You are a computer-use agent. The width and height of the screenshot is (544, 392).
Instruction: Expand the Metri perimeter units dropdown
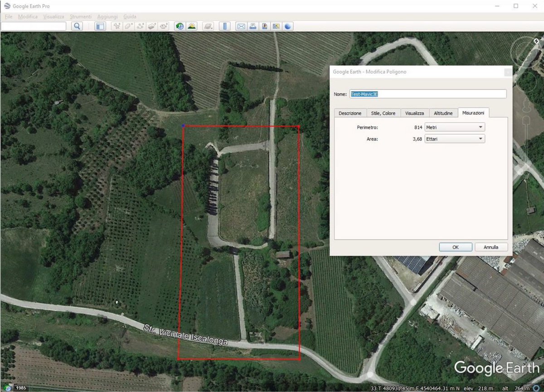(x=455, y=127)
